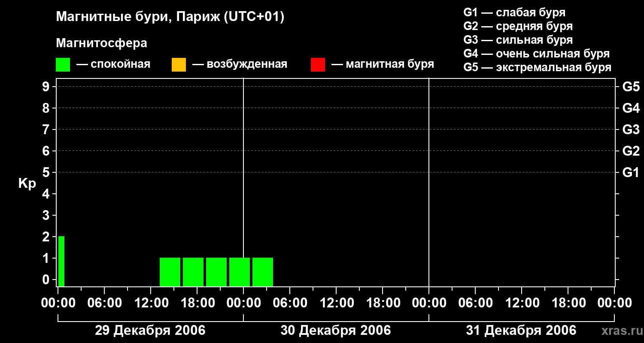This screenshot has width=644, height=343.
Task: Click the '31 Декабря 2006' date label
Action: click(521, 331)
